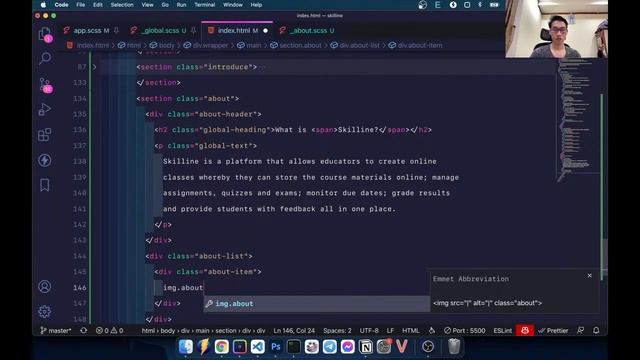
Task: Click the sync changes icon in status bar
Action: coord(84,331)
